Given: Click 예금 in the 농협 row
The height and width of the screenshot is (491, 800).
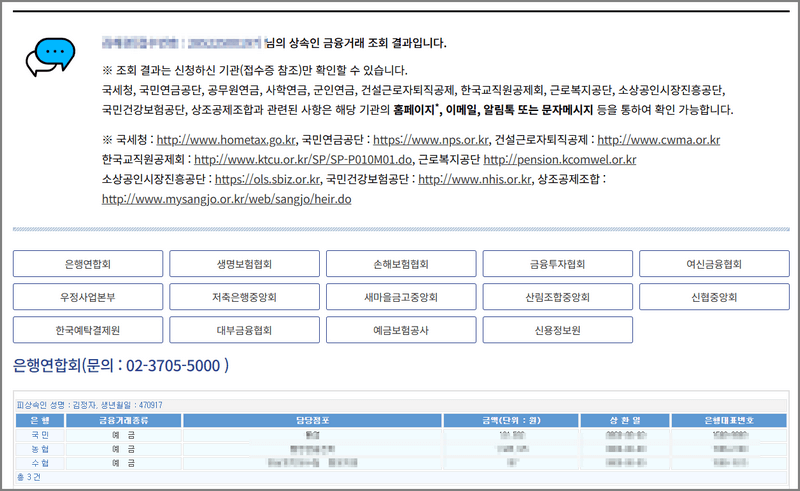Looking at the screenshot, I should (x=123, y=449).
